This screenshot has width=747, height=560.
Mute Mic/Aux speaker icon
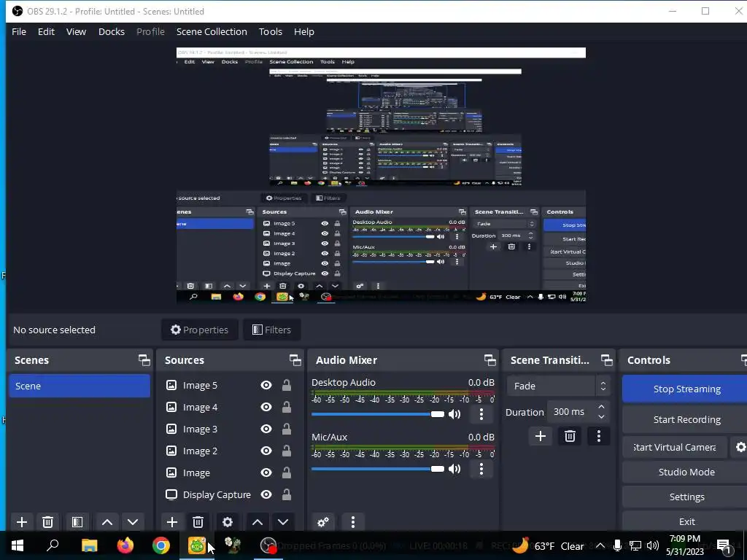tap(455, 469)
